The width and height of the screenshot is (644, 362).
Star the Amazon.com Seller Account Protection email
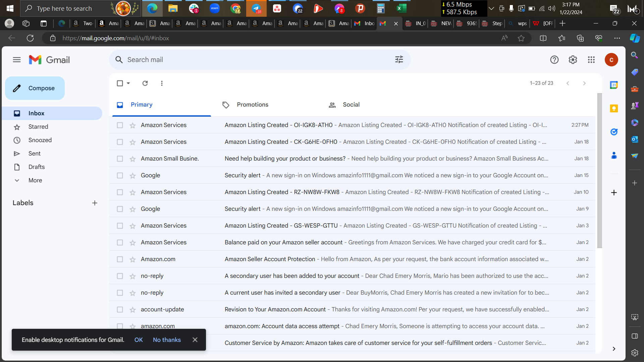point(133,259)
